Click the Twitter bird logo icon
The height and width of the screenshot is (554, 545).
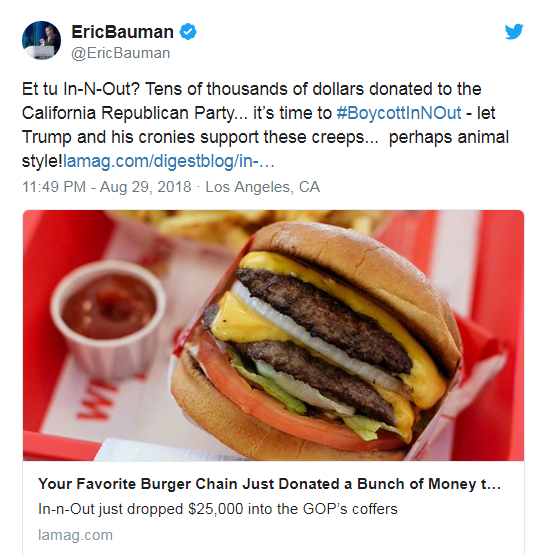point(514,31)
